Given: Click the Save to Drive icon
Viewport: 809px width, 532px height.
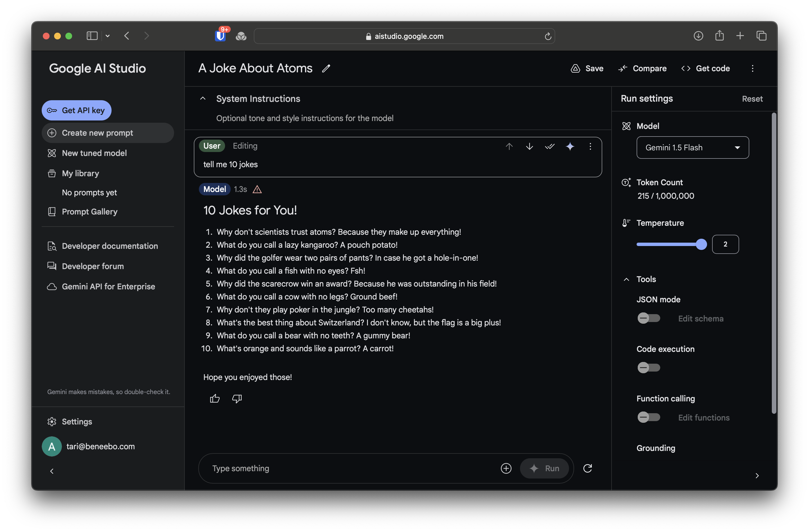Looking at the screenshot, I should (x=575, y=68).
